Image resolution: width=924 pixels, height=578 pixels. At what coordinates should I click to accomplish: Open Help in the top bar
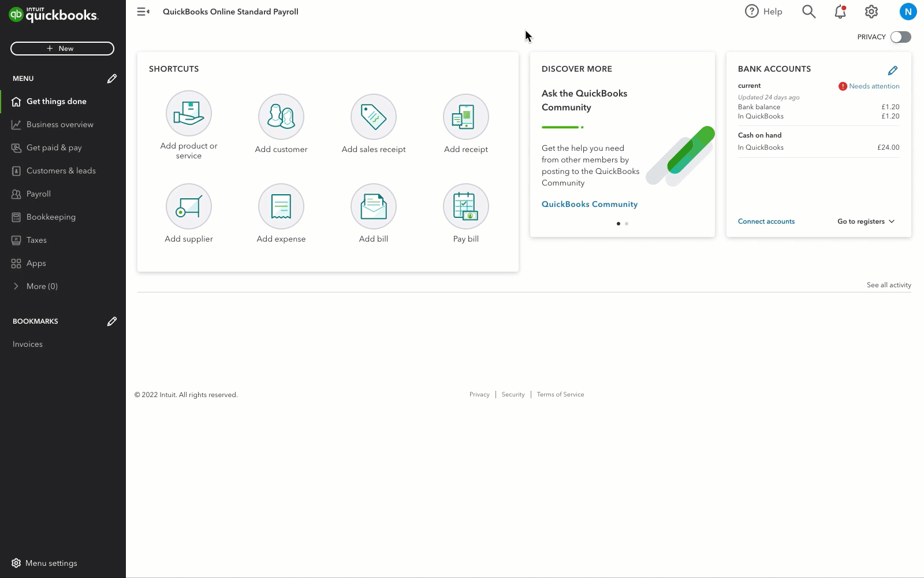pyautogui.click(x=763, y=12)
